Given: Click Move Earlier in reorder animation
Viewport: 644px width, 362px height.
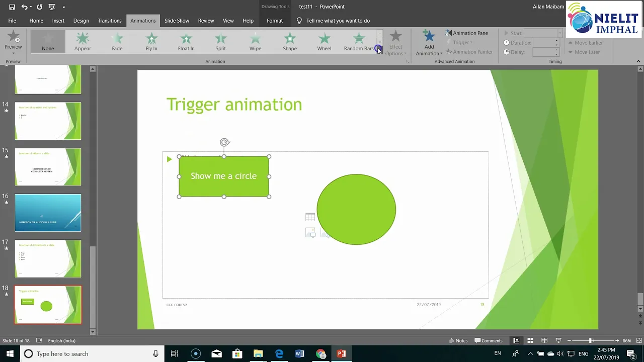Looking at the screenshot, I should tap(585, 43).
